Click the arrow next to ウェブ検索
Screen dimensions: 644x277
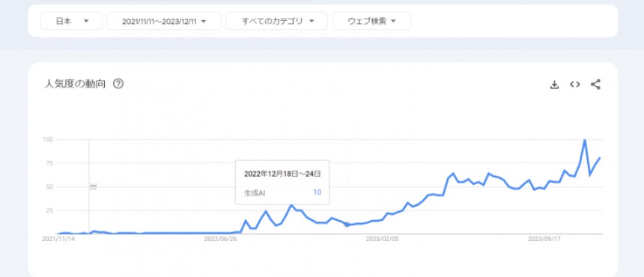tap(393, 21)
